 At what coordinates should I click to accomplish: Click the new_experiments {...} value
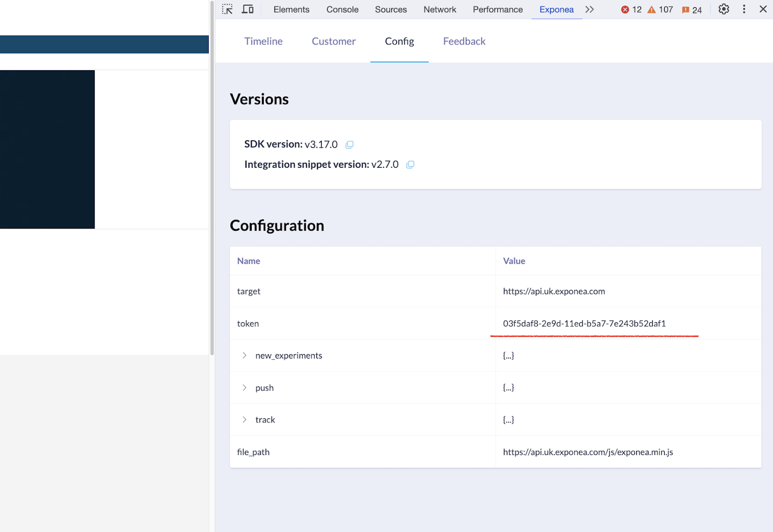(x=508, y=356)
